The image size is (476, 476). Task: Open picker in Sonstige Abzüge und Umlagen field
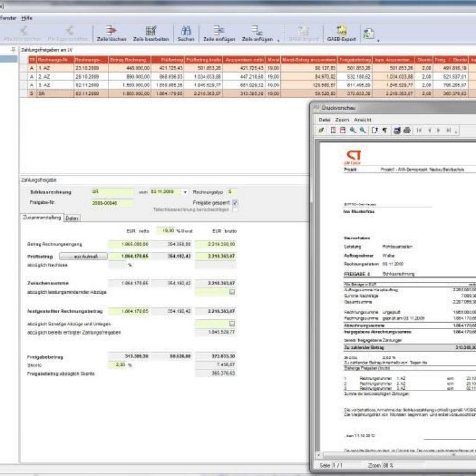click(232, 324)
